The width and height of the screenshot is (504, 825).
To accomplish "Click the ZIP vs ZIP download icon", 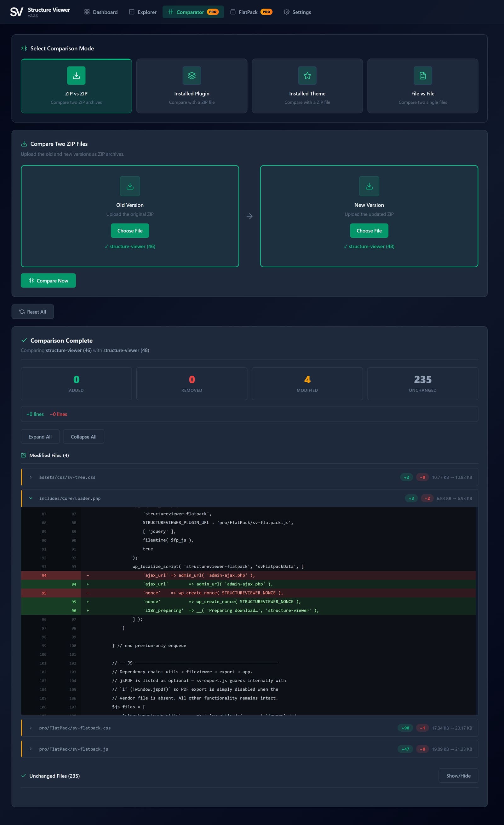I will pyautogui.click(x=76, y=76).
